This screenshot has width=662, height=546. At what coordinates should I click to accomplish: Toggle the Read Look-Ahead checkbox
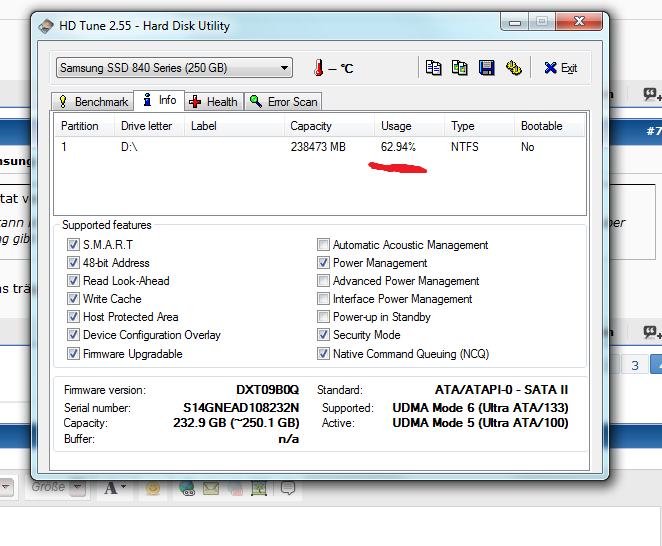point(73,281)
